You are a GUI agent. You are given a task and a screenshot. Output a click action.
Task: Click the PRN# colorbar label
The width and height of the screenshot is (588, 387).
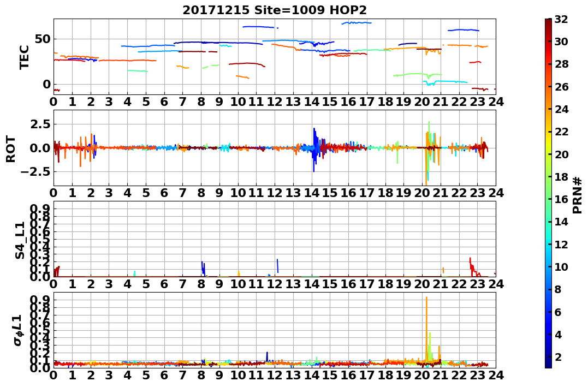tap(578, 195)
